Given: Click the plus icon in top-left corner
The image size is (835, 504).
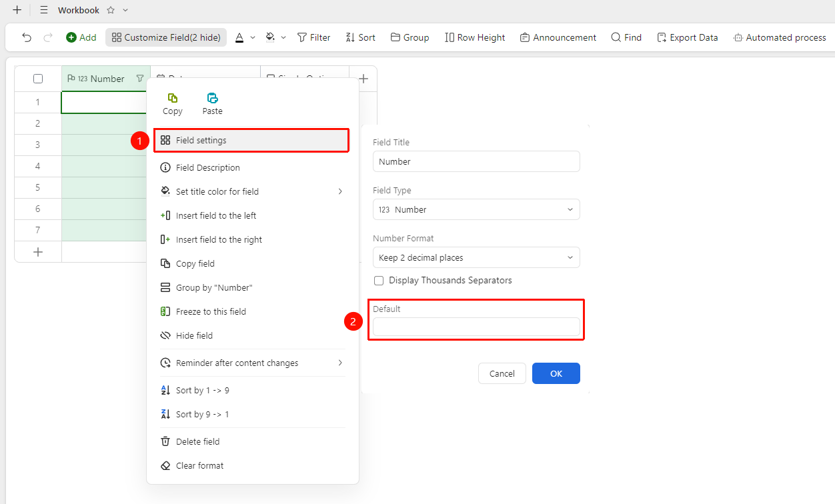Looking at the screenshot, I should (17, 10).
